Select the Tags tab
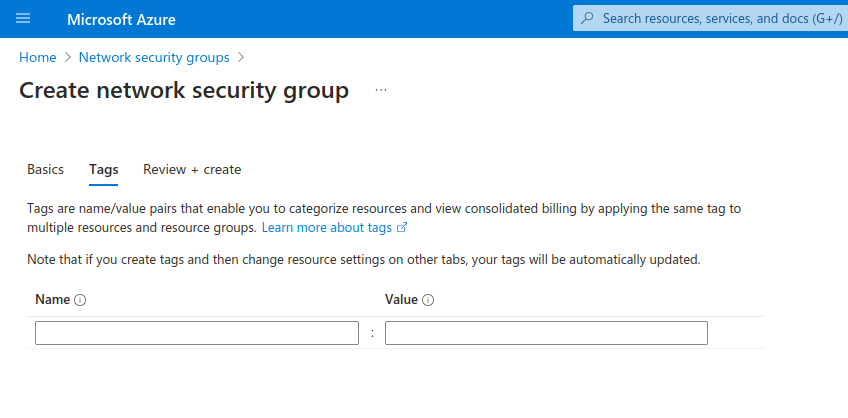848x418 pixels. tap(103, 170)
